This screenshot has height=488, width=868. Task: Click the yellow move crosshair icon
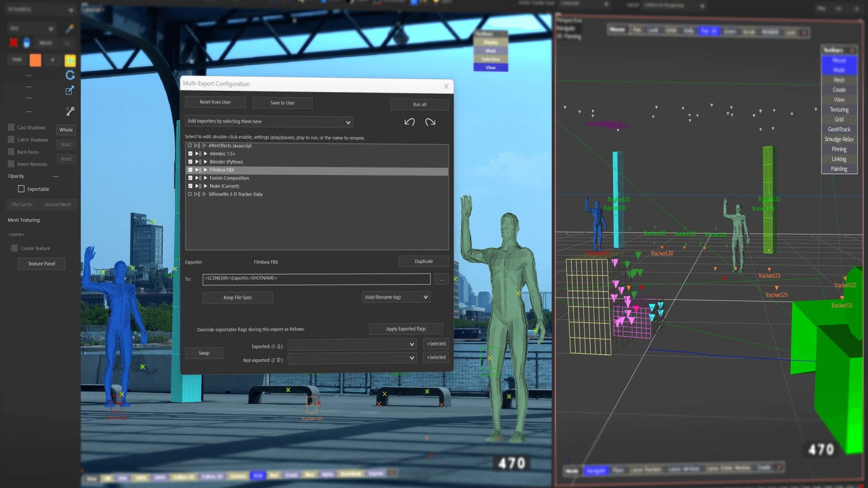70,60
